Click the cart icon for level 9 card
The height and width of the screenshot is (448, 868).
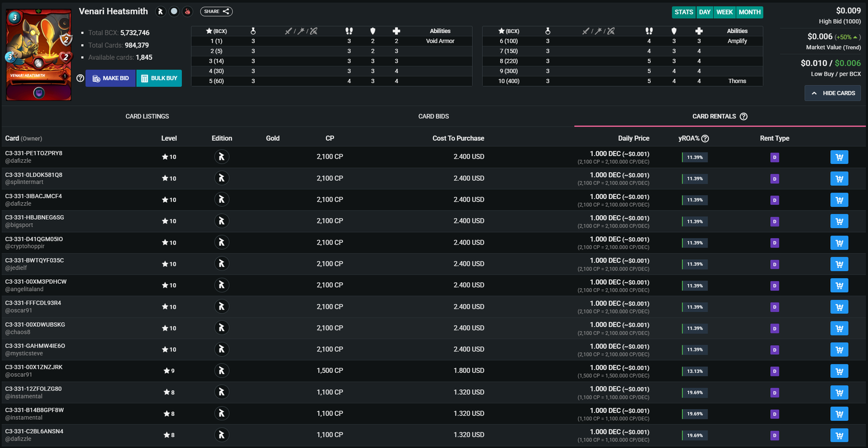point(839,371)
